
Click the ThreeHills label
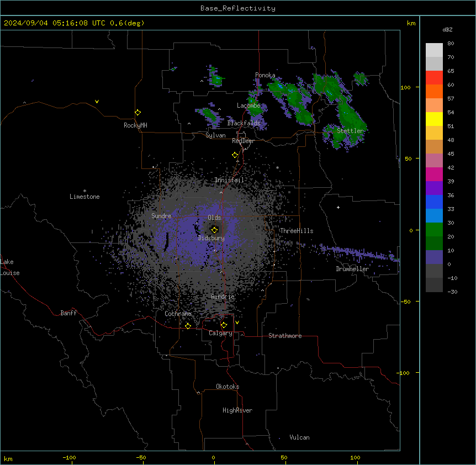(297, 231)
